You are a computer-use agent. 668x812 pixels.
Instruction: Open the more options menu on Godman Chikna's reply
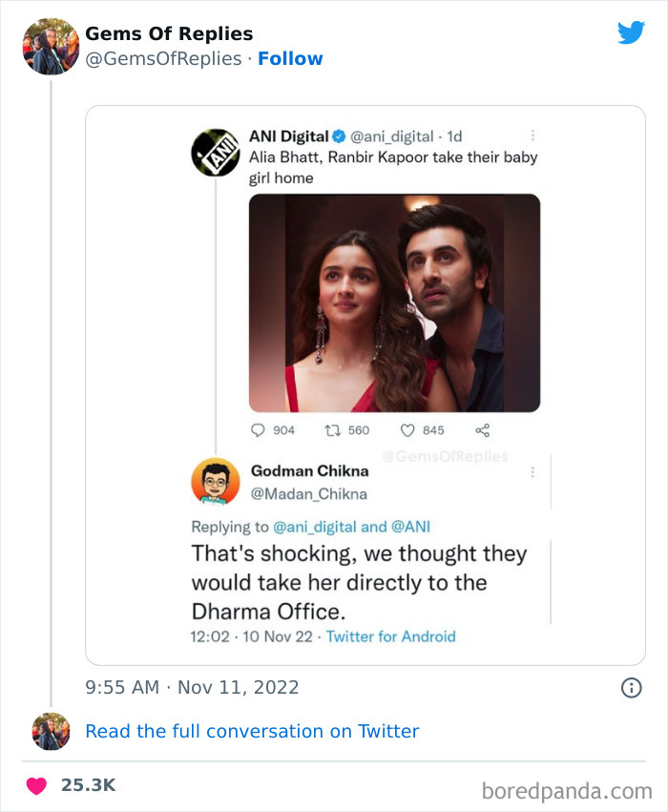[x=533, y=472]
